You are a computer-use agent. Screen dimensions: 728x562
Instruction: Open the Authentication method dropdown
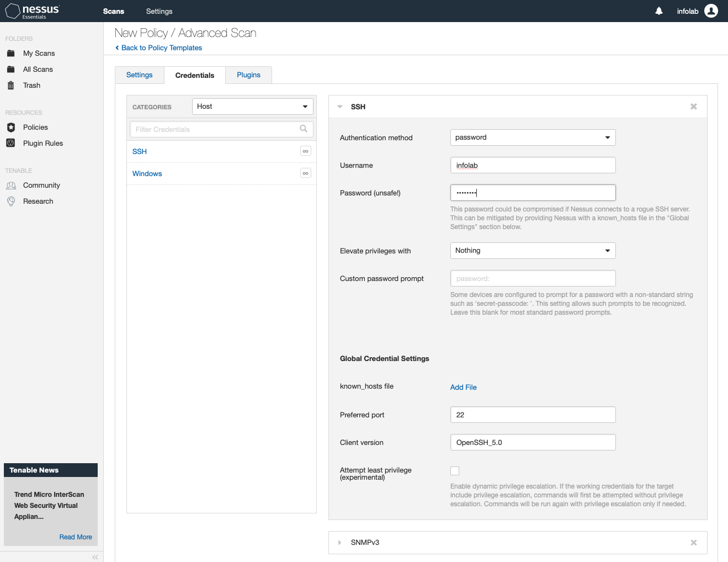pyautogui.click(x=533, y=137)
